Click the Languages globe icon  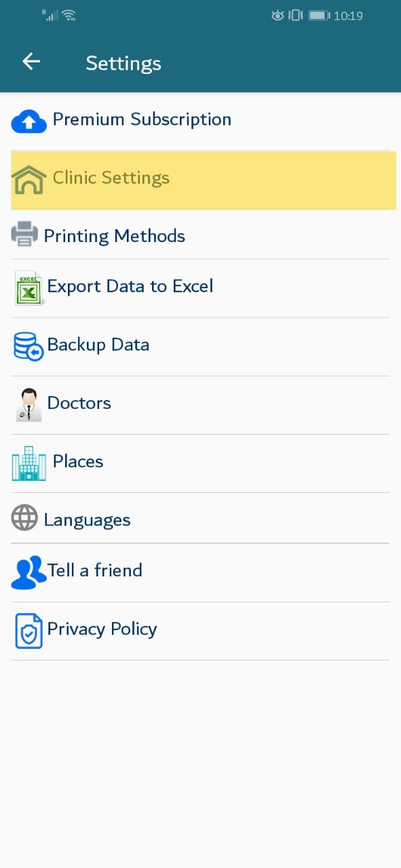click(x=24, y=519)
